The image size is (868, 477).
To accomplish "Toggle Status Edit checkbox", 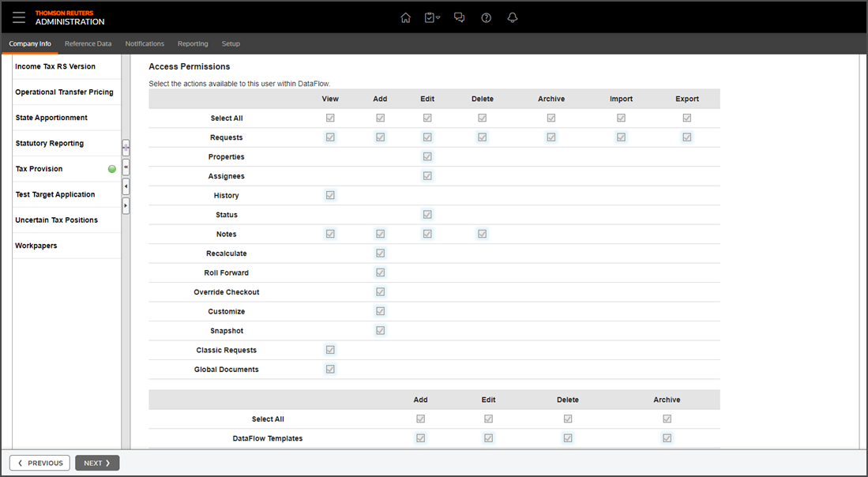I will pyautogui.click(x=427, y=215).
